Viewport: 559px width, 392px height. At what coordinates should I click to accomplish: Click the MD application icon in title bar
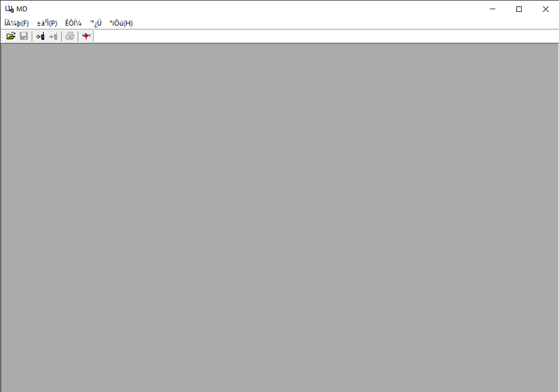tap(9, 9)
